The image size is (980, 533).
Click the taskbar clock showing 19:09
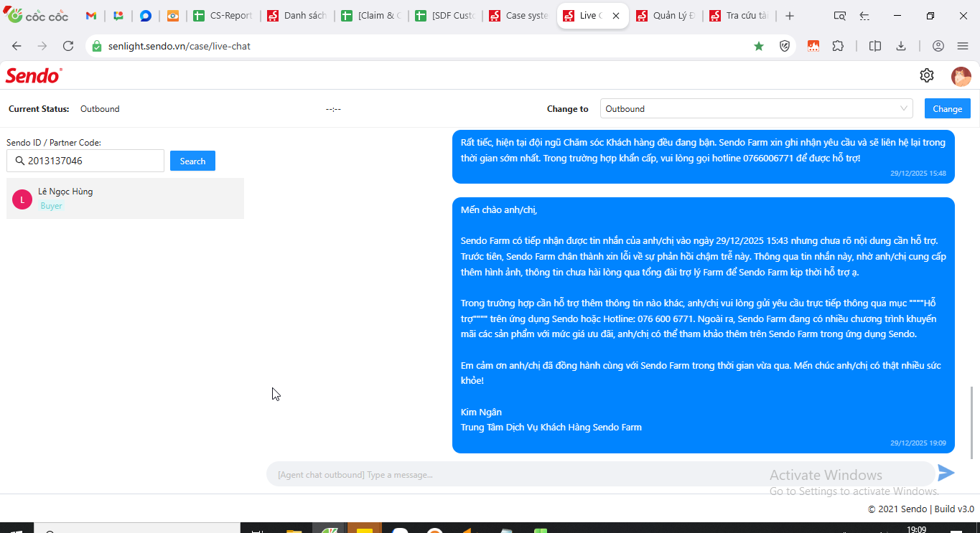[x=917, y=529]
